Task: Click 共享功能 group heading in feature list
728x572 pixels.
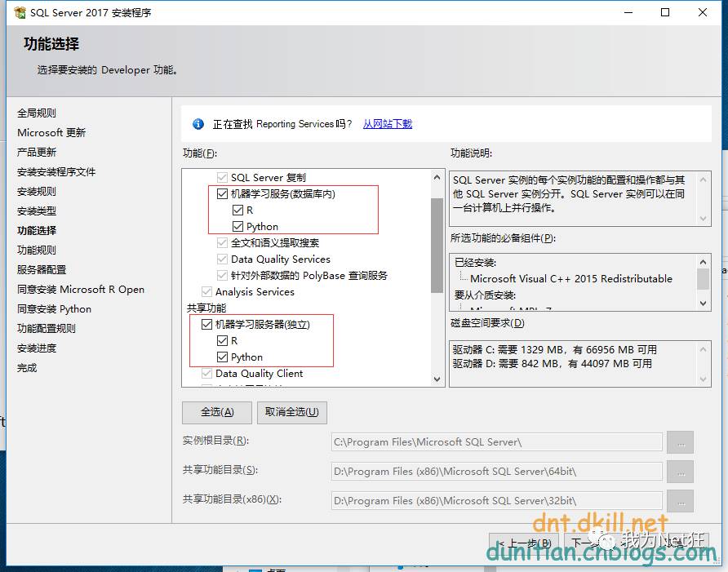Action: coord(206,308)
